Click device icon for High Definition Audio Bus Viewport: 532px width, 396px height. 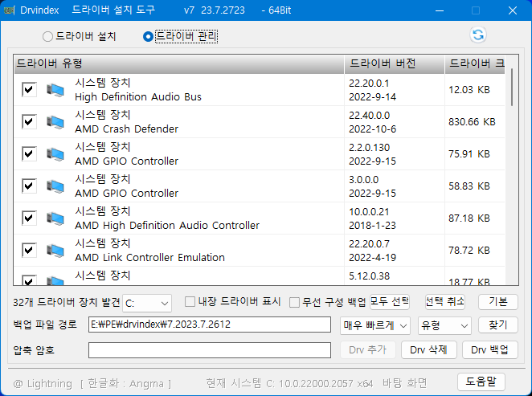[x=55, y=90]
